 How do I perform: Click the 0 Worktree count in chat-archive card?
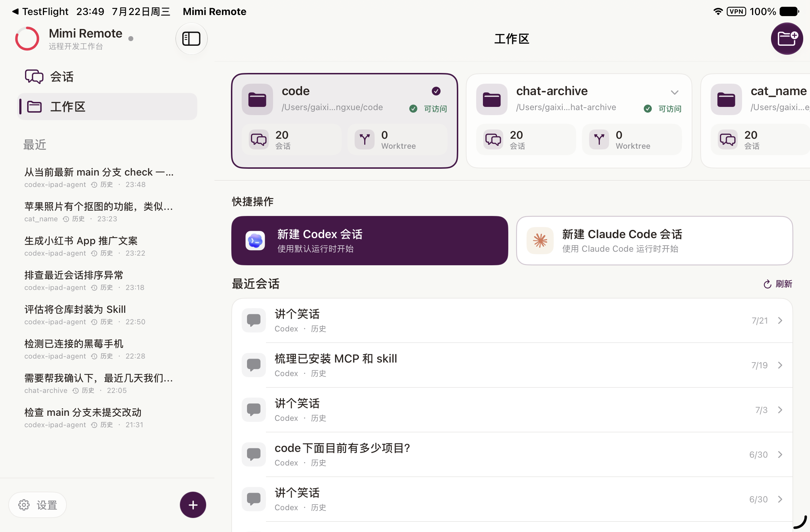pos(632,139)
